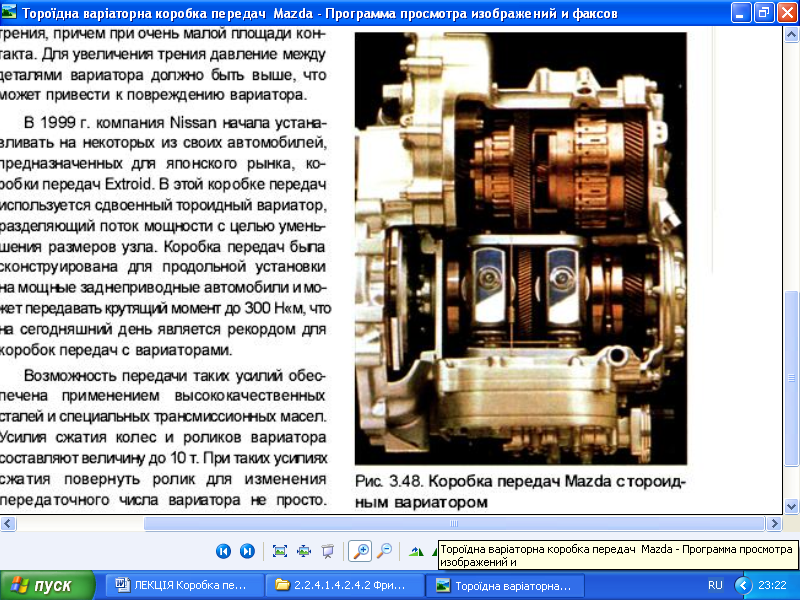Click the Actual Size icon
The width and height of the screenshot is (800, 600).
(304, 551)
